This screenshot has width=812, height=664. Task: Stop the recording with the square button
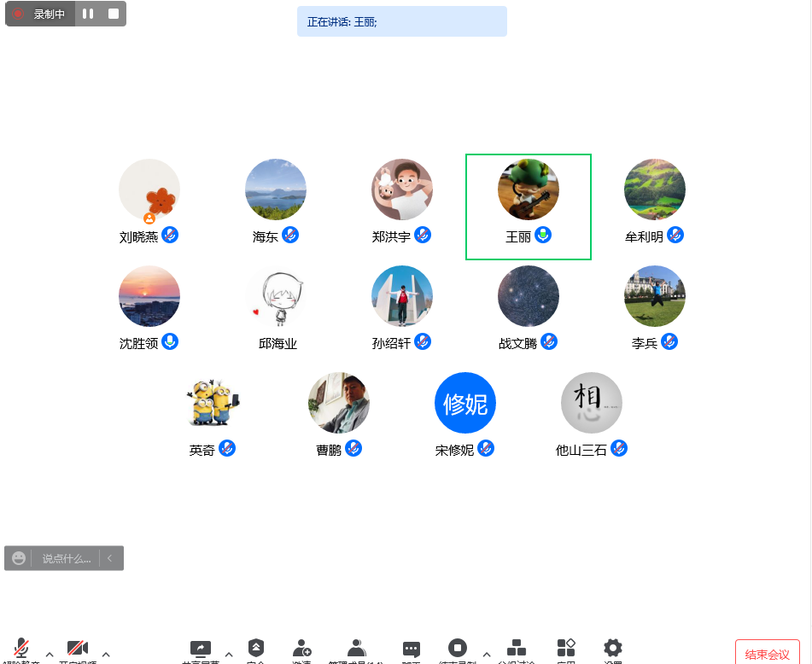[x=113, y=14]
